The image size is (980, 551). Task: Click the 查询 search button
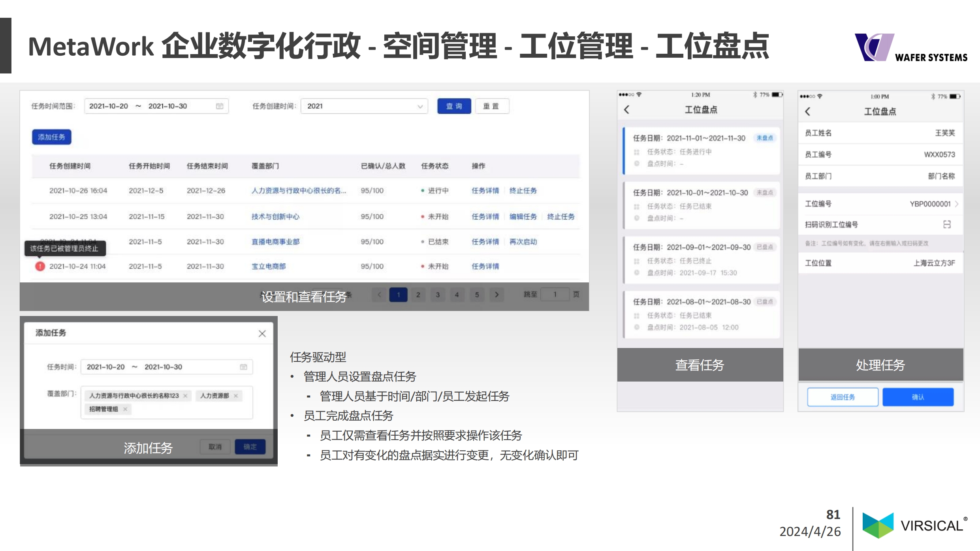click(454, 106)
